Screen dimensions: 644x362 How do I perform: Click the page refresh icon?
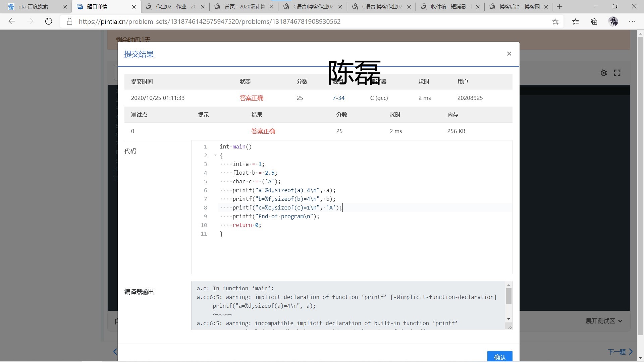pyautogui.click(x=49, y=21)
